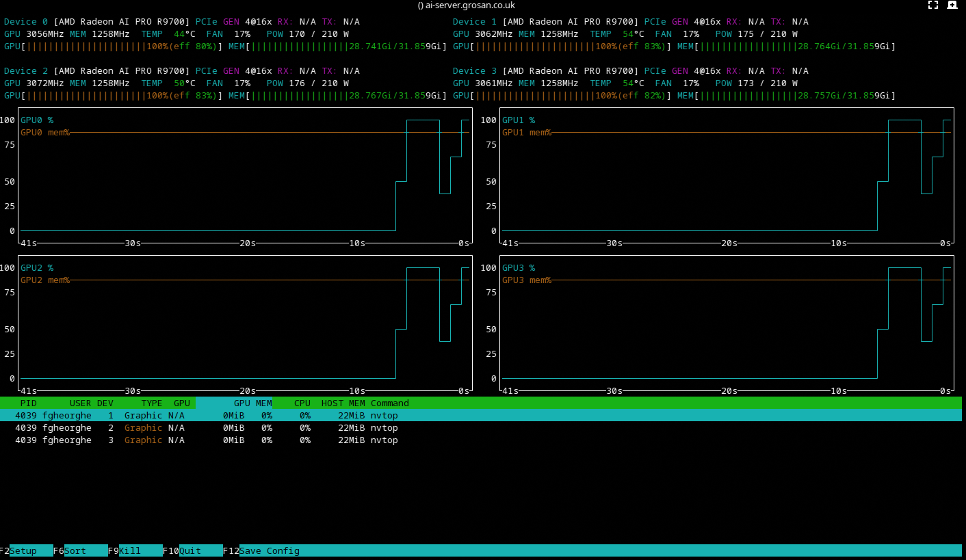Viewport: 966px width, 560px height.
Task: Click the 44°C temperature reading
Action: [185, 34]
